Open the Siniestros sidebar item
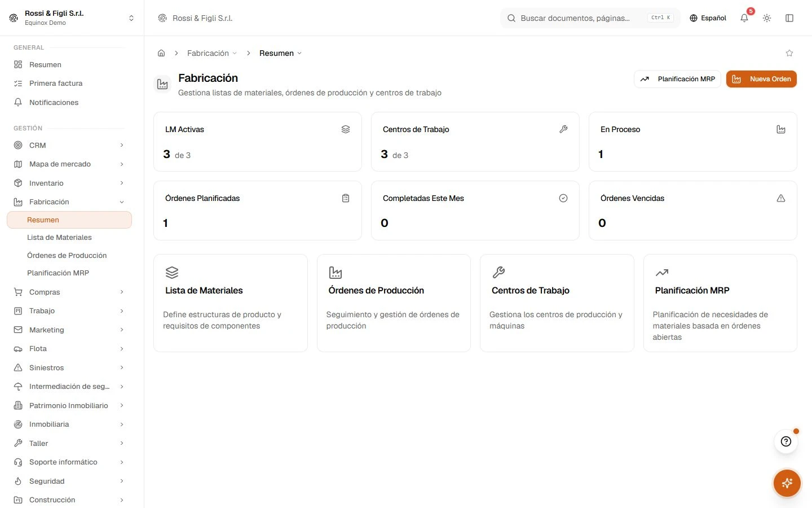This screenshot has height=508, width=812. 69,367
